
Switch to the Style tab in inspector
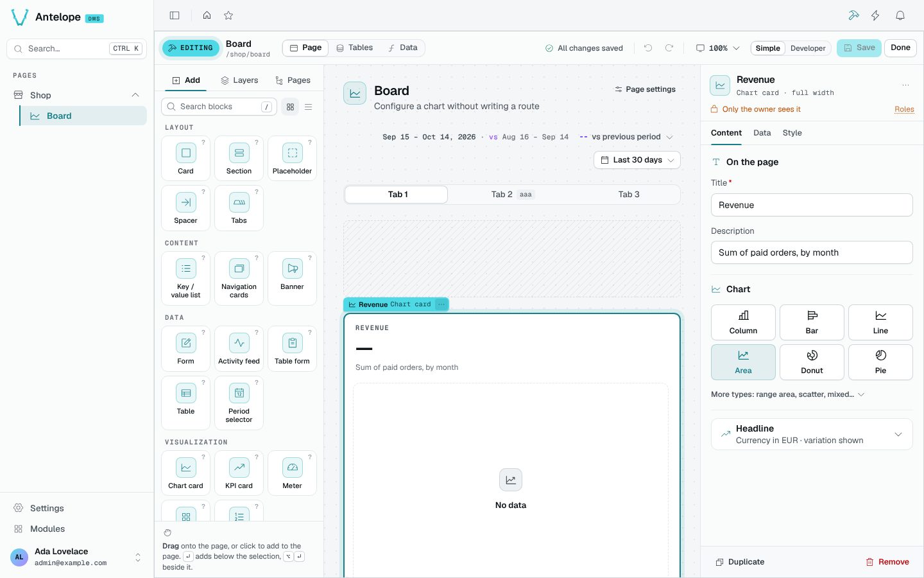[x=792, y=133]
